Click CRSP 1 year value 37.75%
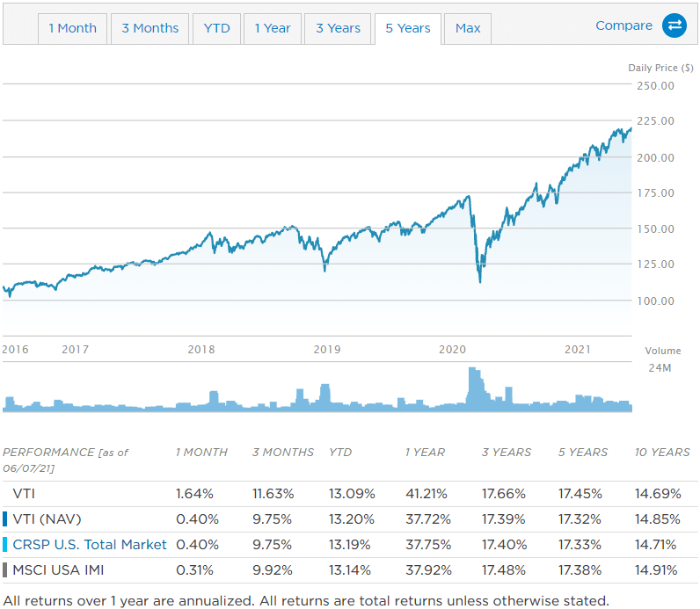 428,545
